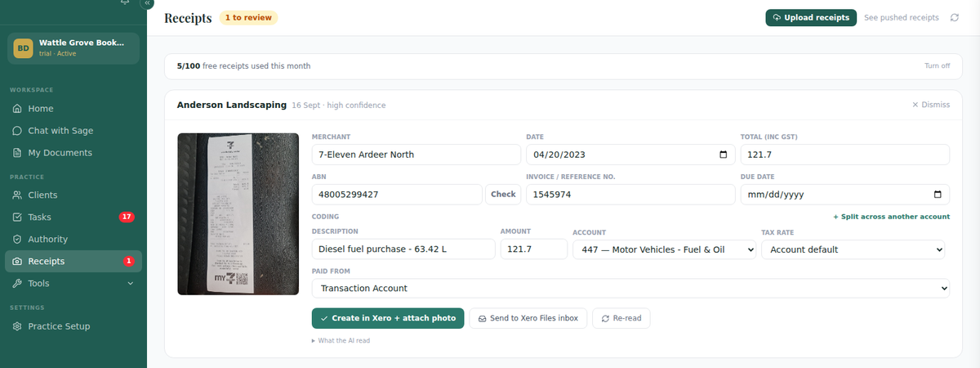This screenshot has height=368, width=980.
Task: Open Chat with Sage
Action: 72,131
